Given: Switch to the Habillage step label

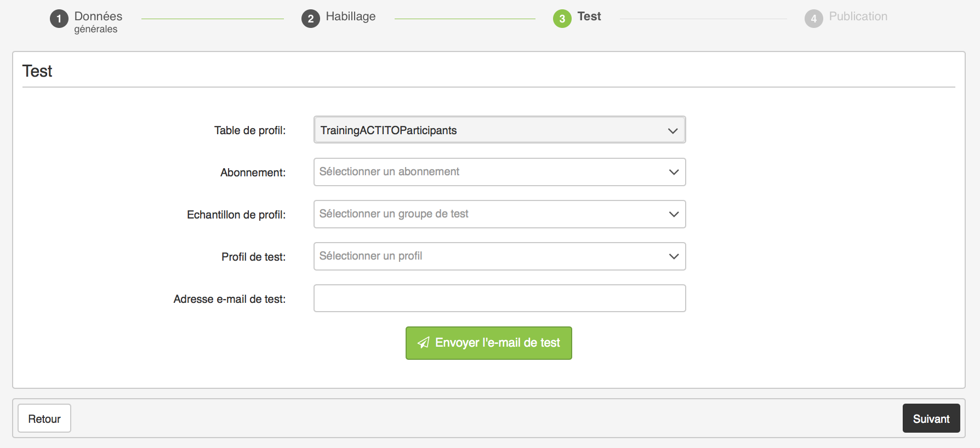Looking at the screenshot, I should coord(350,16).
